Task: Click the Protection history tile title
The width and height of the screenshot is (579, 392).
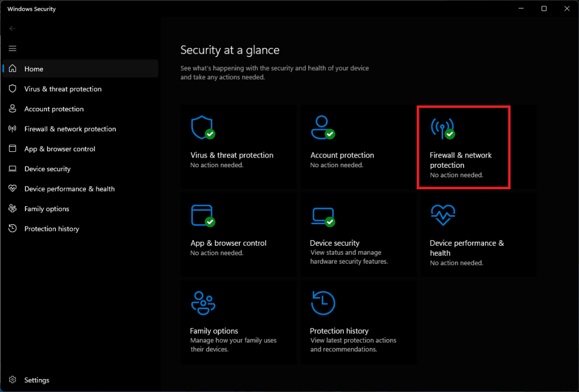Action: [339, 331]
